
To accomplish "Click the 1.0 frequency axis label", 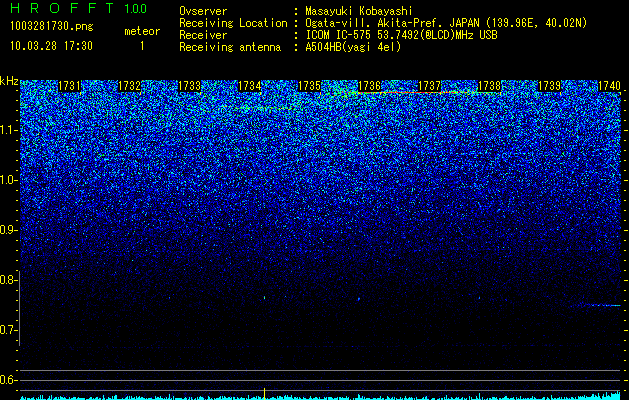I will (x=8, y=180).
